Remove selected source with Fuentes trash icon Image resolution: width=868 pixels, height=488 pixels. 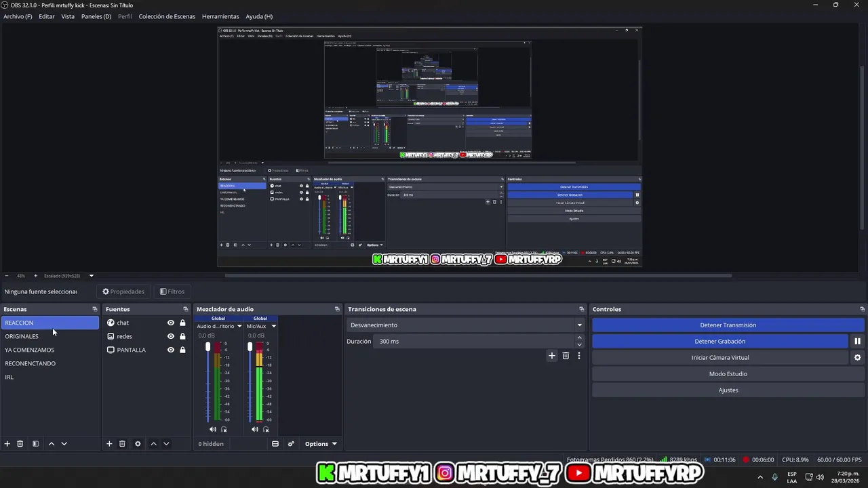pos(122,444)
